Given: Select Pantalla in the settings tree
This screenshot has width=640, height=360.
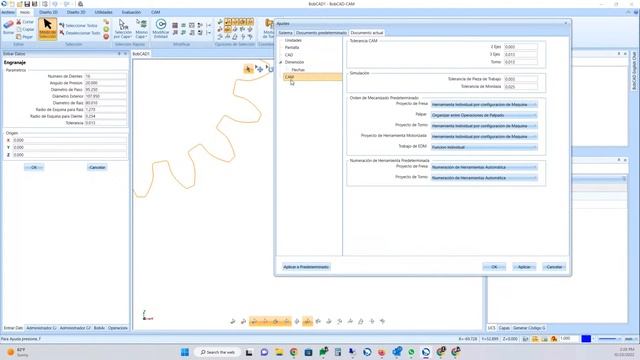Looking at the screenshot, I should [x=292, y=48].
